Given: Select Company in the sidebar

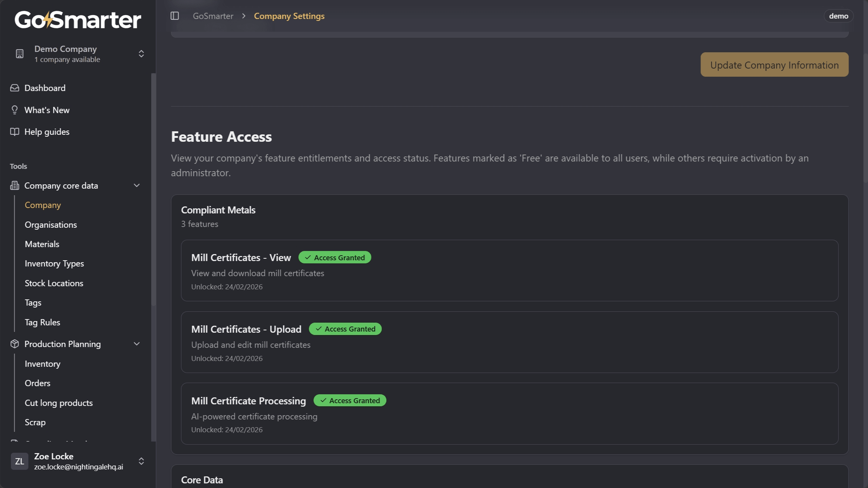Looking at the screenshot, I should coord(43,205).
